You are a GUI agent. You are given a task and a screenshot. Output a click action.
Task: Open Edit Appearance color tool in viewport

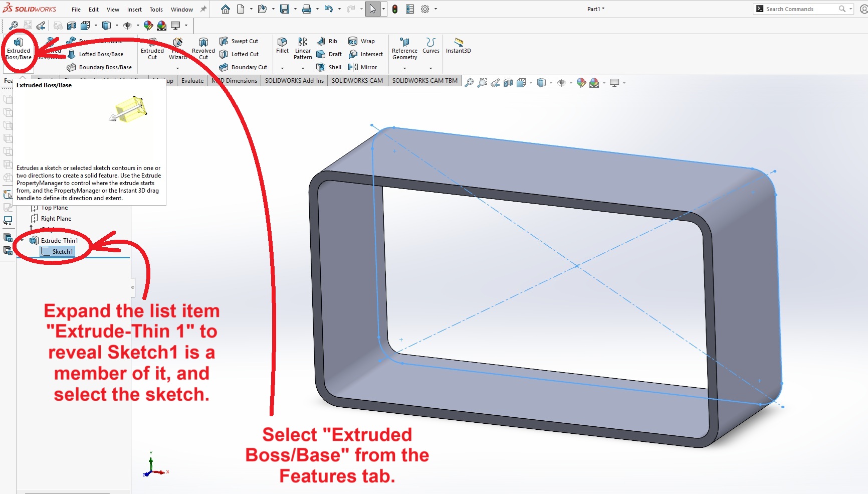pyautogui.click(x=581, y=83)
